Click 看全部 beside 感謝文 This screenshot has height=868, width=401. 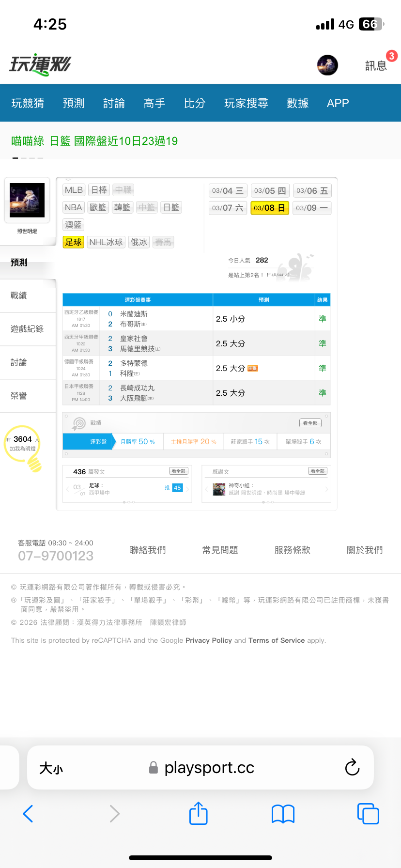318,471
